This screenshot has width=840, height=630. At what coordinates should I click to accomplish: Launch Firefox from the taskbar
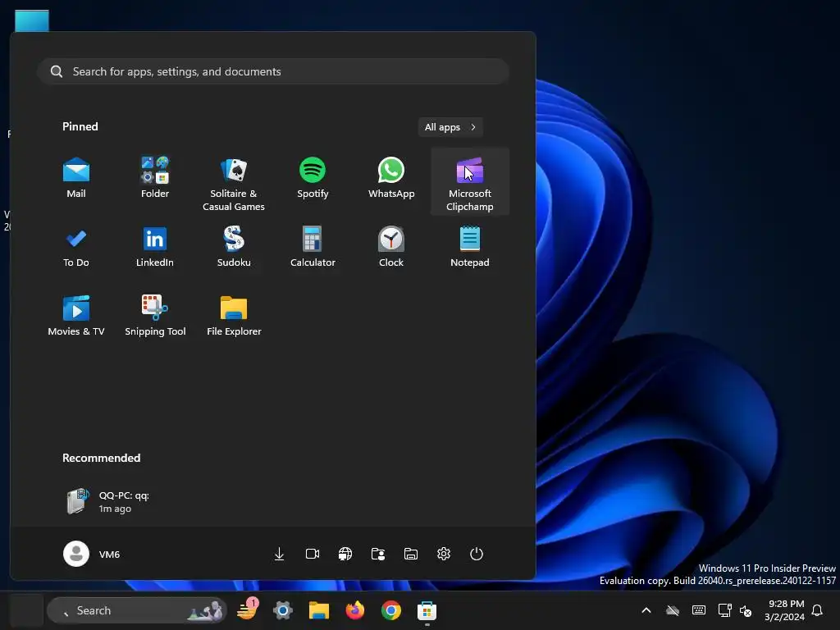(354, 610)
